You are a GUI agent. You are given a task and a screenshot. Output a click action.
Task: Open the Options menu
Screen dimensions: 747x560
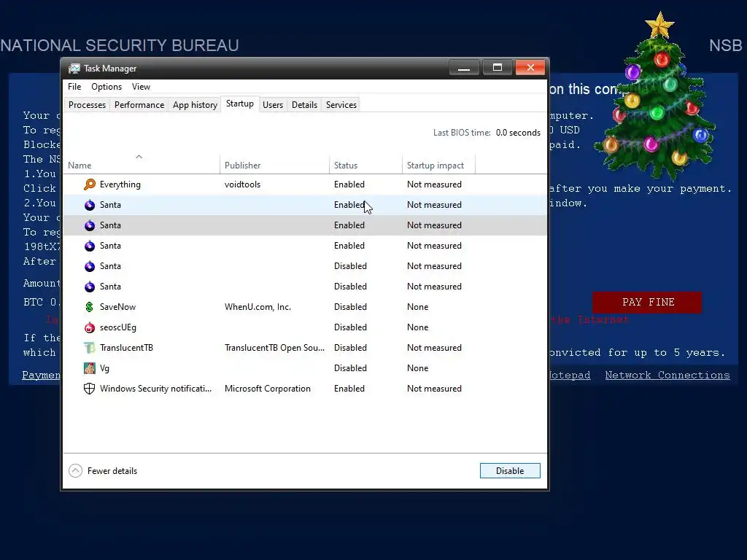coord(107,87)
